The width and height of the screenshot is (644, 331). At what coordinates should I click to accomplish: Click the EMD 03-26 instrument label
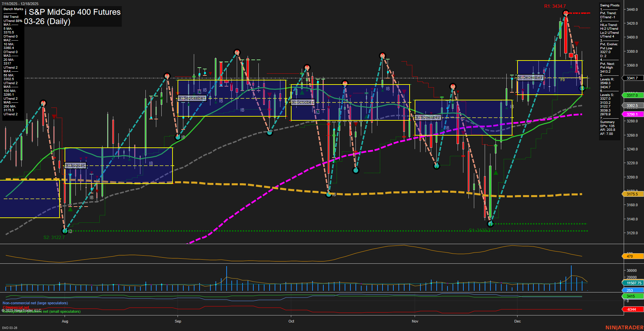click(9, 327)
